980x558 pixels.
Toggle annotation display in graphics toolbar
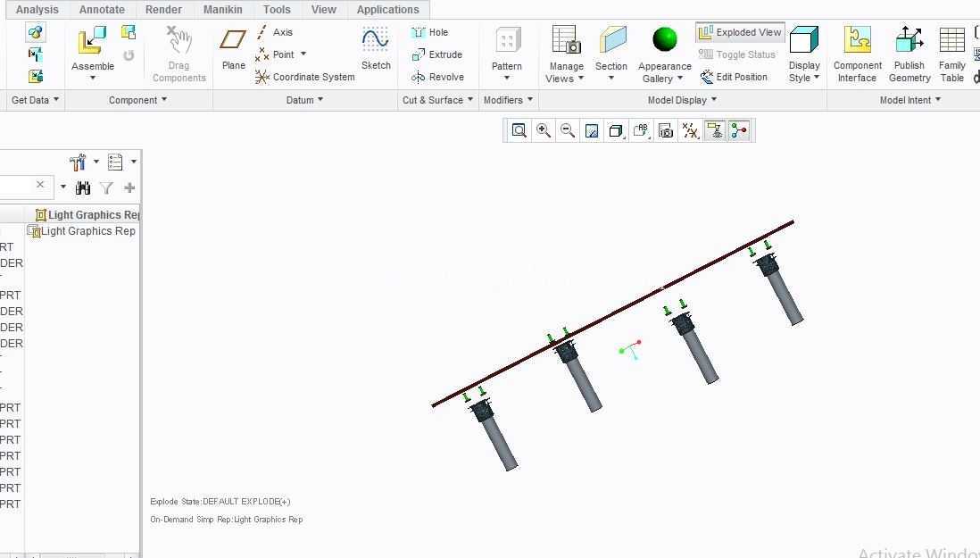click(x=714, y=130)
